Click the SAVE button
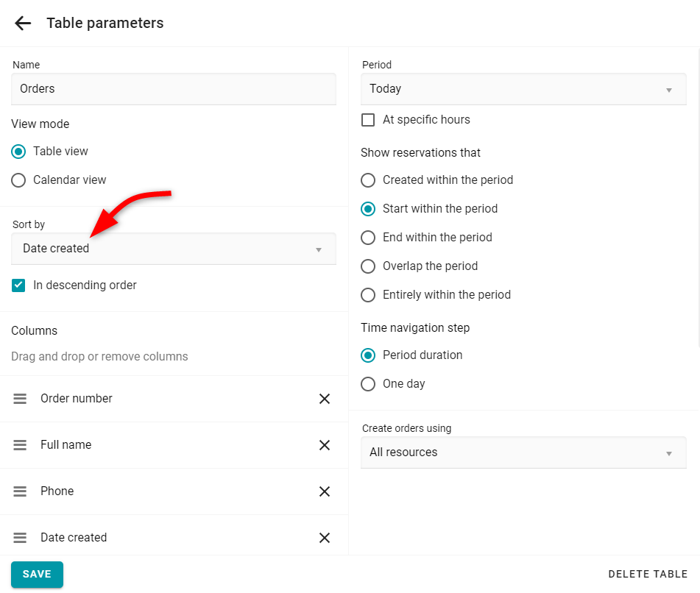The width and height of the screenshot is (700, 593). tap(37, 575)
